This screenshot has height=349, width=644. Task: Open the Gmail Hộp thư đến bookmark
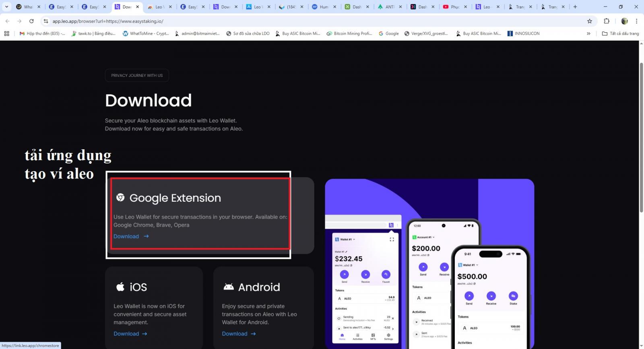pyautogui.click(x=42, y=33)
